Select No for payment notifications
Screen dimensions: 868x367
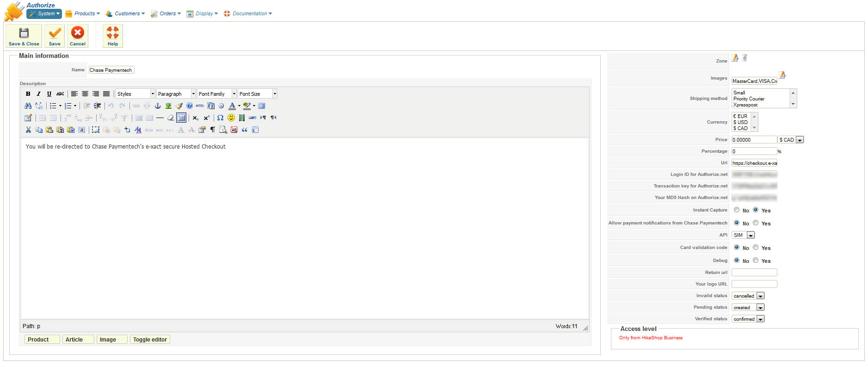737,223
